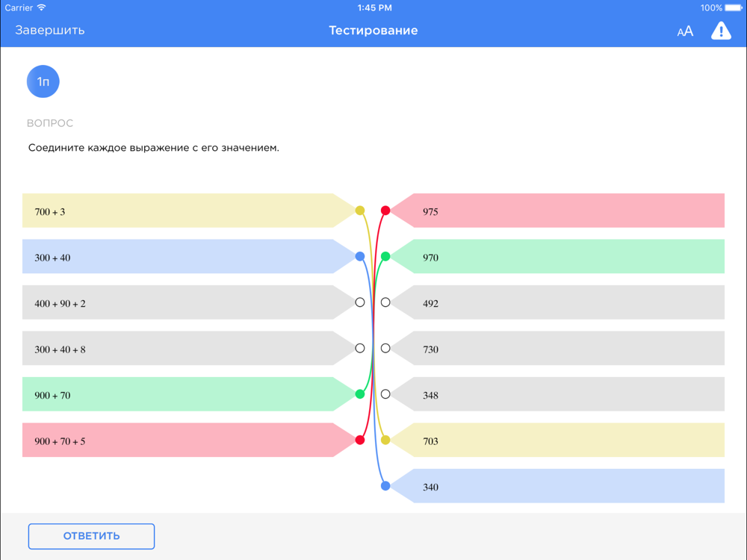The width and height of the screenshot is (747, 560).
Task: Select the empty connector of 300 + 40 + 8
Action: (360, 348)
